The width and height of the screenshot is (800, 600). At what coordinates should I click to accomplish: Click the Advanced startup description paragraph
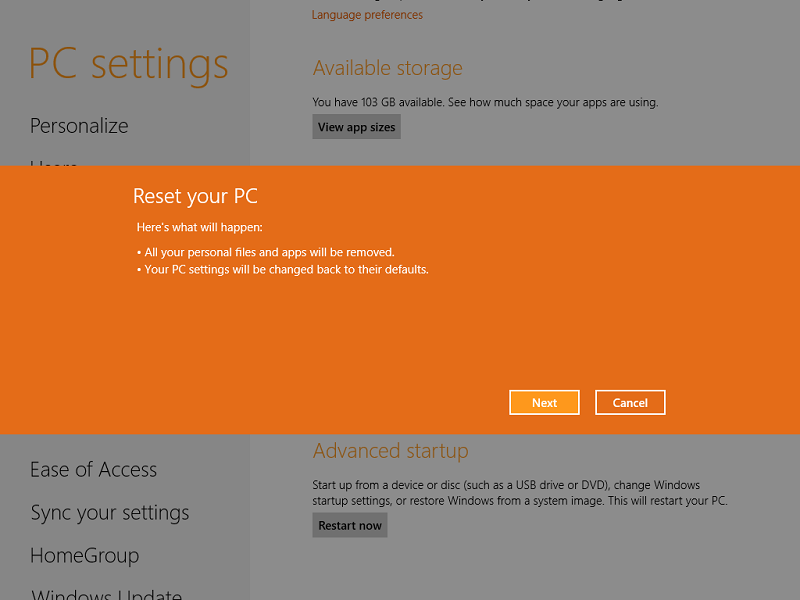519,492
